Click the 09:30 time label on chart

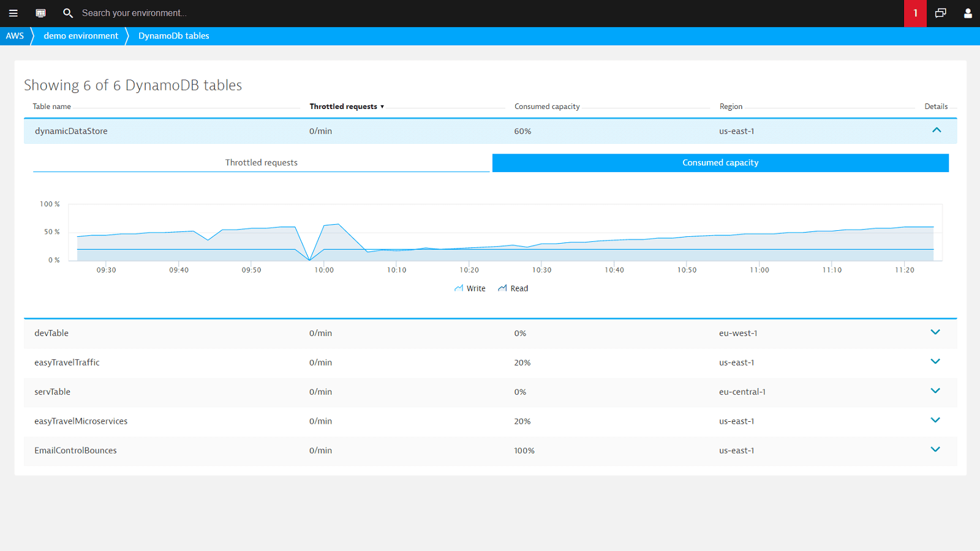click(x=106, y=270)
